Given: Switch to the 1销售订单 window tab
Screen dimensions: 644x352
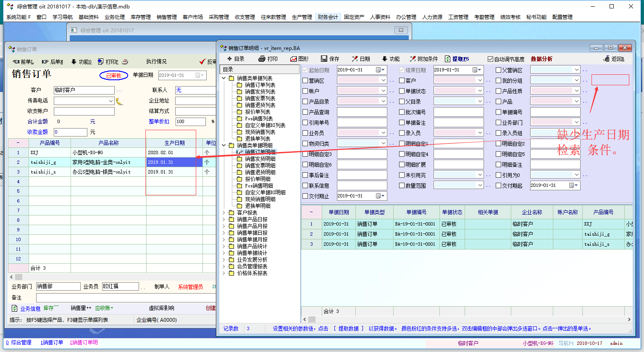Looking at the screenshot, I should tap(52, 343).
